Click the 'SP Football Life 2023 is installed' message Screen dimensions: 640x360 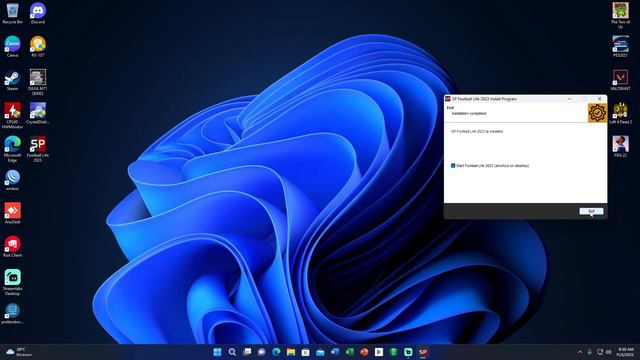pos(477,131)
